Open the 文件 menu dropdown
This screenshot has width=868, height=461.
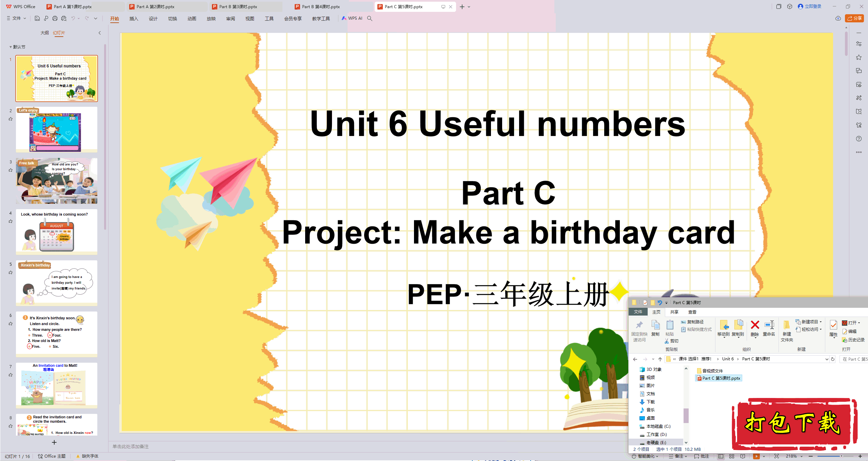[17, 18]
